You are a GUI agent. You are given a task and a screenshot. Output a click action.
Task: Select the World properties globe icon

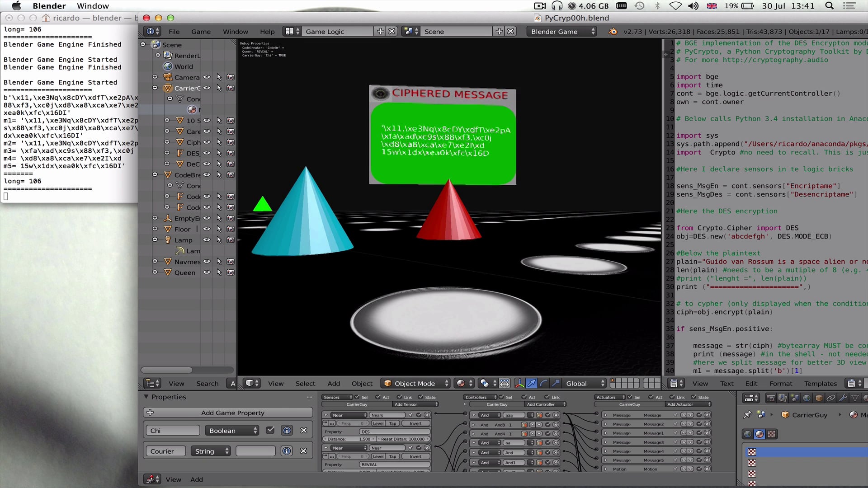click(x=807, y=399)
